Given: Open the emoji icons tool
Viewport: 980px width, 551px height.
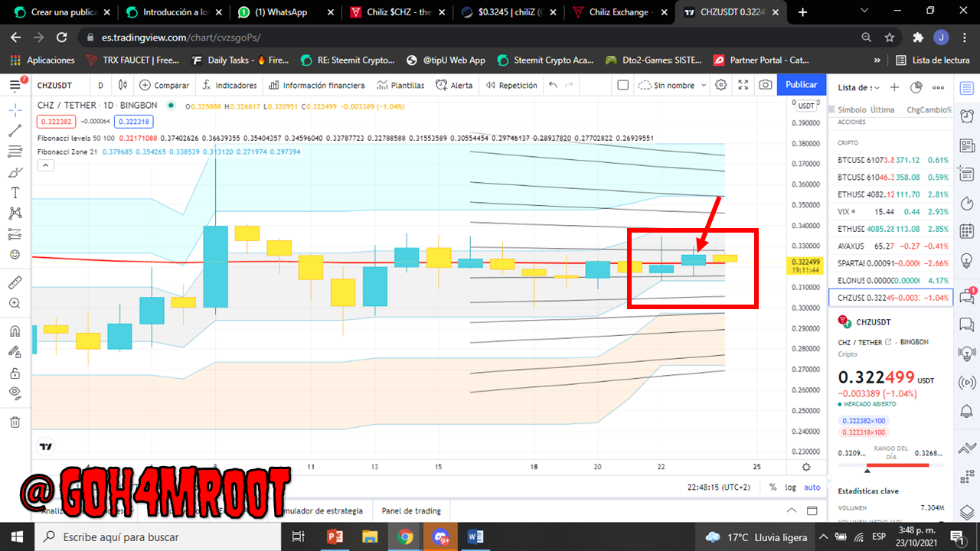Looking at the screenshot, I should (x=15, y=255).
